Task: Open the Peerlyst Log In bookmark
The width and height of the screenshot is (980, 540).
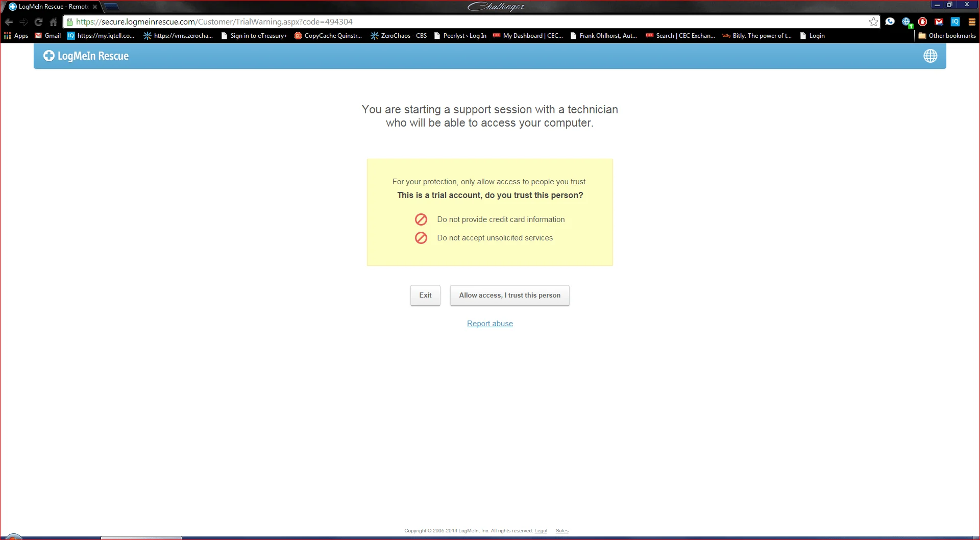Action: pos(460,36)
